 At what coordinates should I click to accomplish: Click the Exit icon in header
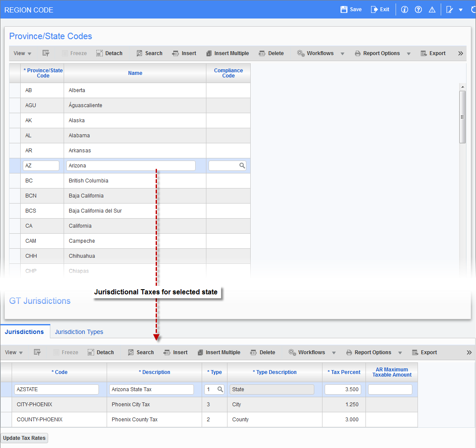[375, 9]
